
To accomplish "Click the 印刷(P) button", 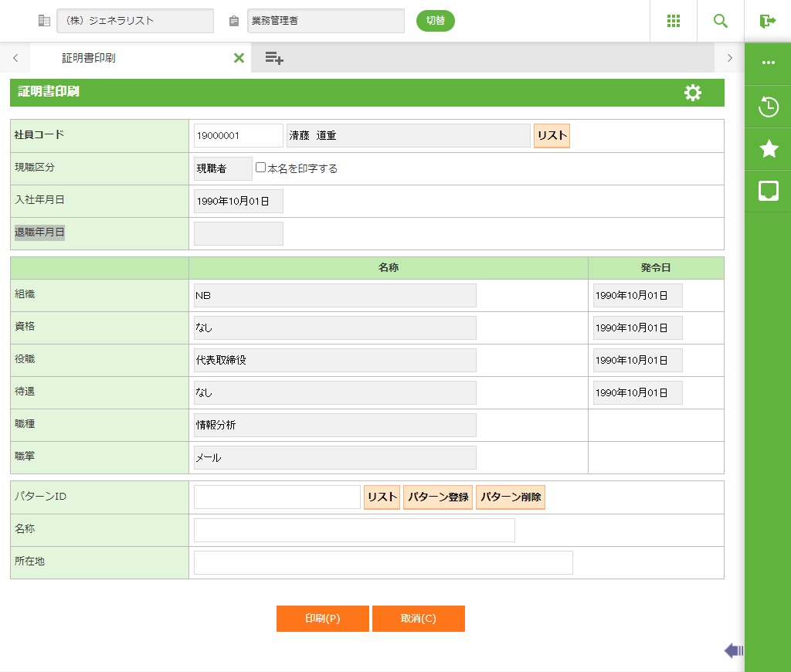I will [x=322, y=619].
